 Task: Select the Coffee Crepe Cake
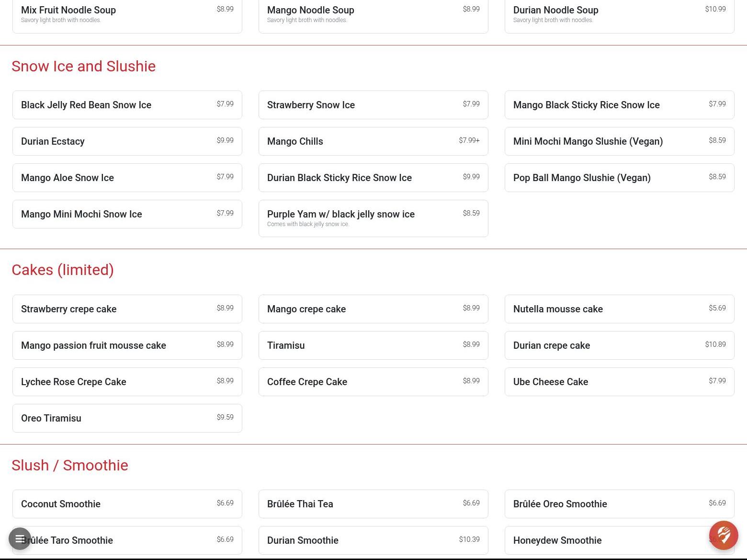373,382
